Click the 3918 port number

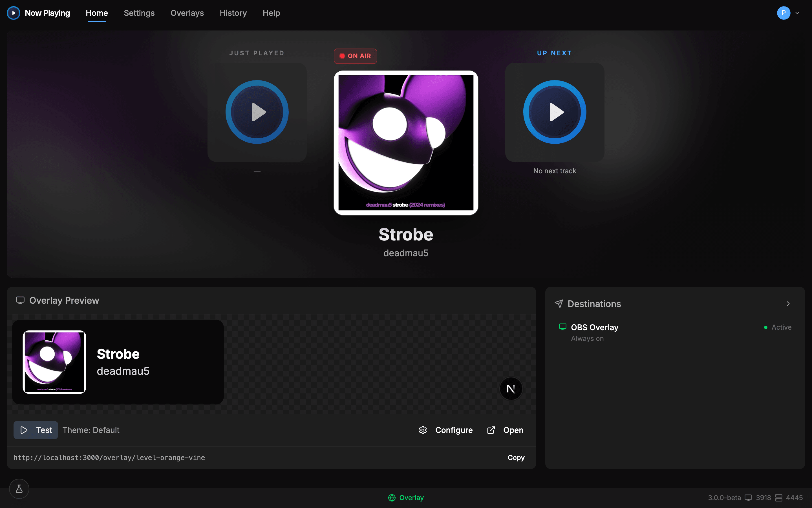763,498
